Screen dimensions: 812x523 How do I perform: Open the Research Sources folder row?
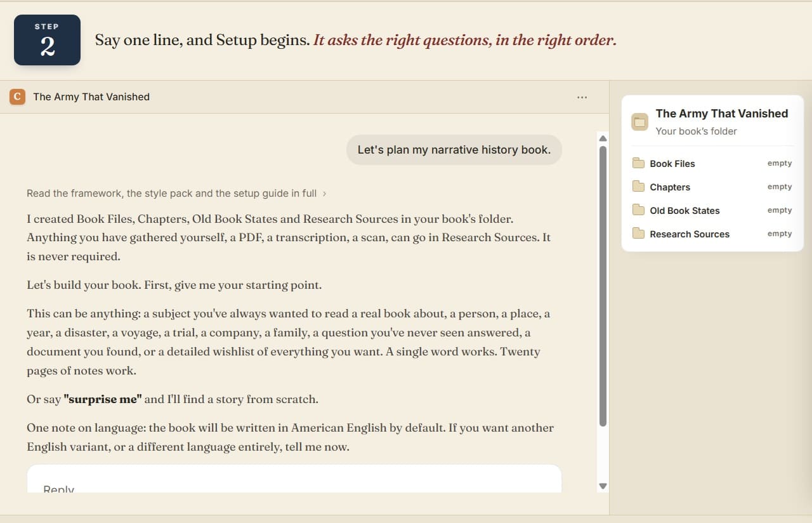tap(712, 234)
